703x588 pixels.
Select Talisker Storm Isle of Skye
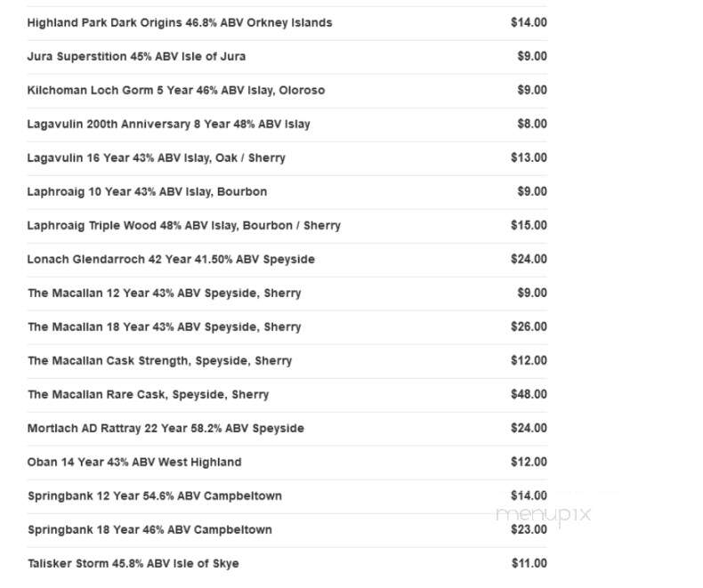pyautogui.click(x=287, y=564)
